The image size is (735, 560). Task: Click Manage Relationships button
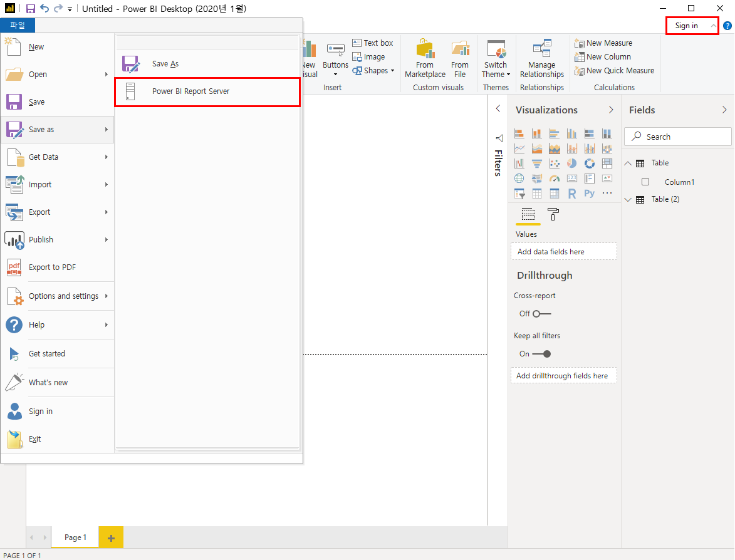(542, 59)
